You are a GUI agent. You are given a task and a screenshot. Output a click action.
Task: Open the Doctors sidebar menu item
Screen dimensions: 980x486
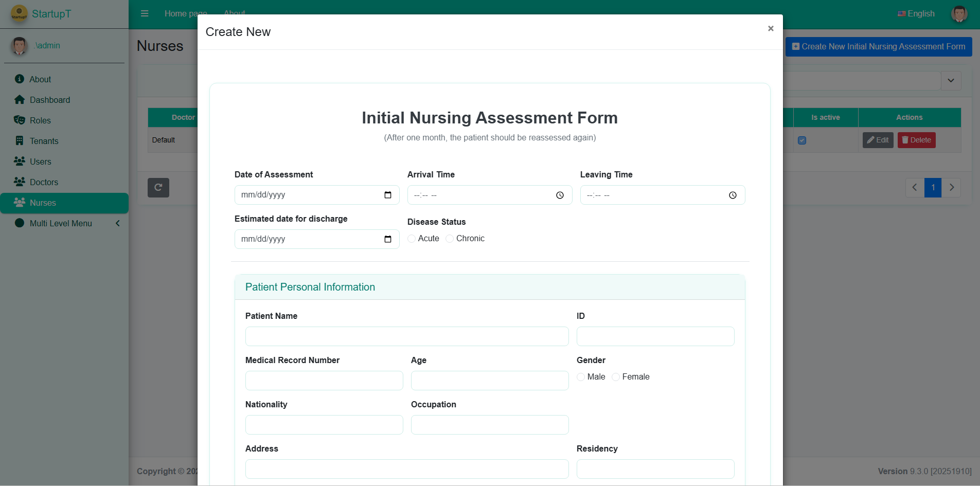(x=44, y=182)
